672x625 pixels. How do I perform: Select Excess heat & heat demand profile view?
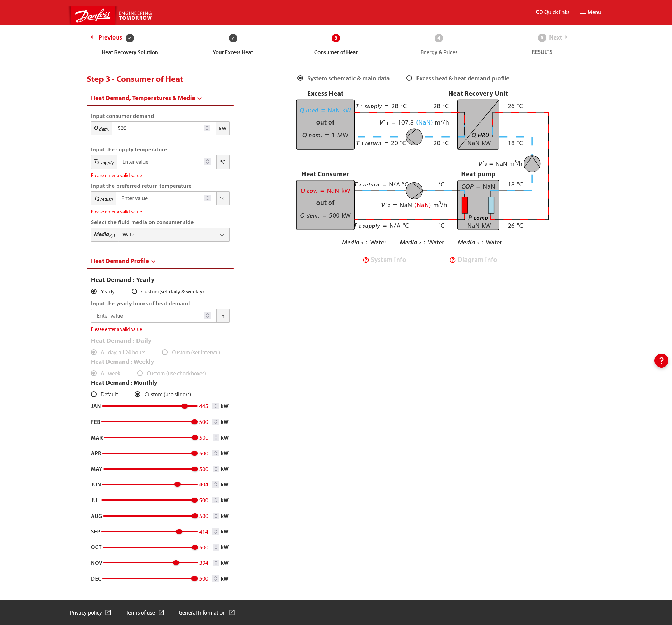click(409, 78)
